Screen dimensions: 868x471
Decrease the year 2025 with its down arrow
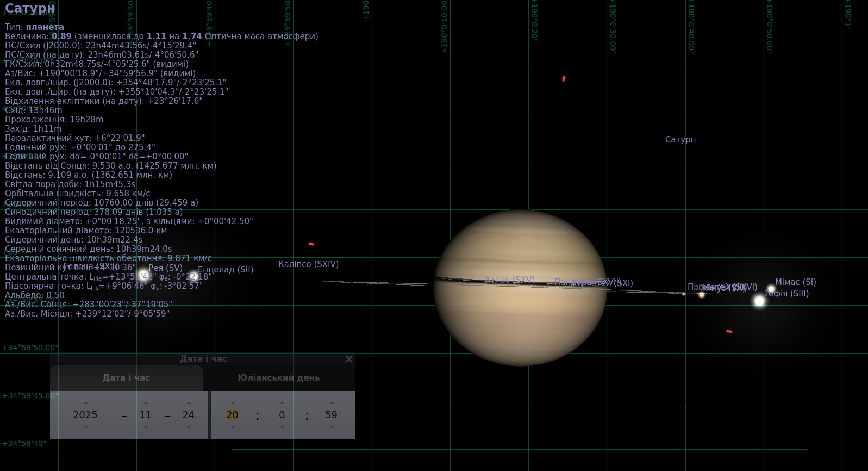[86, 427]
